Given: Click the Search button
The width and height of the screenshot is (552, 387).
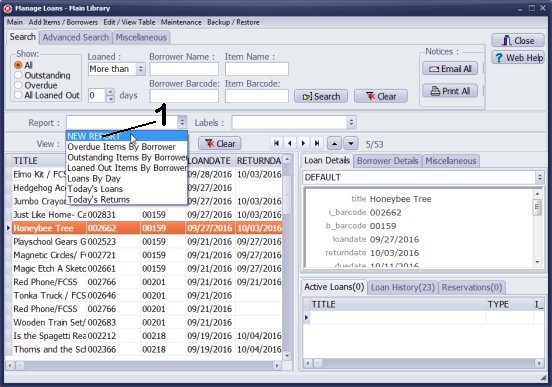Looking at the screenshot, I should (321, 96).
